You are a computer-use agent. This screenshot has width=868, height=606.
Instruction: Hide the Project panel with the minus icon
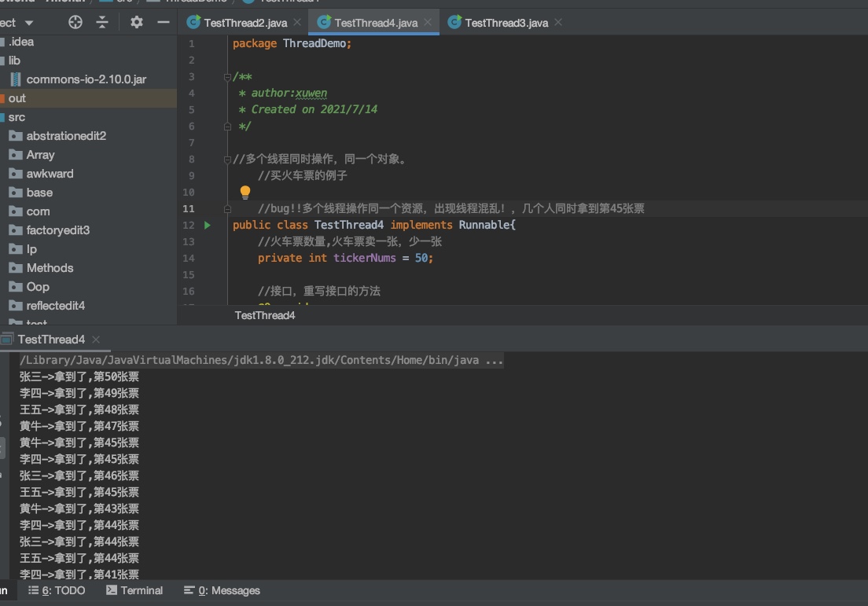click(x=164, y=23)
